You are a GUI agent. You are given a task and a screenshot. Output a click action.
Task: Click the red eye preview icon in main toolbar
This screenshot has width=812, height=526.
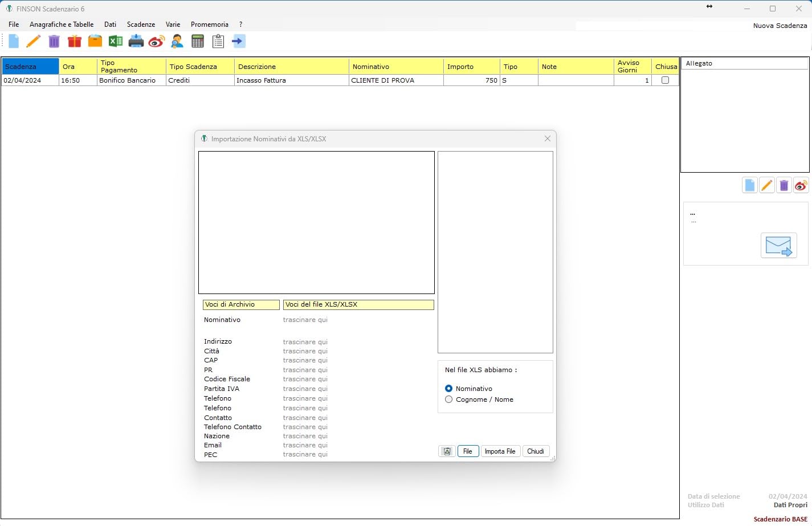[x=157, y=41]
